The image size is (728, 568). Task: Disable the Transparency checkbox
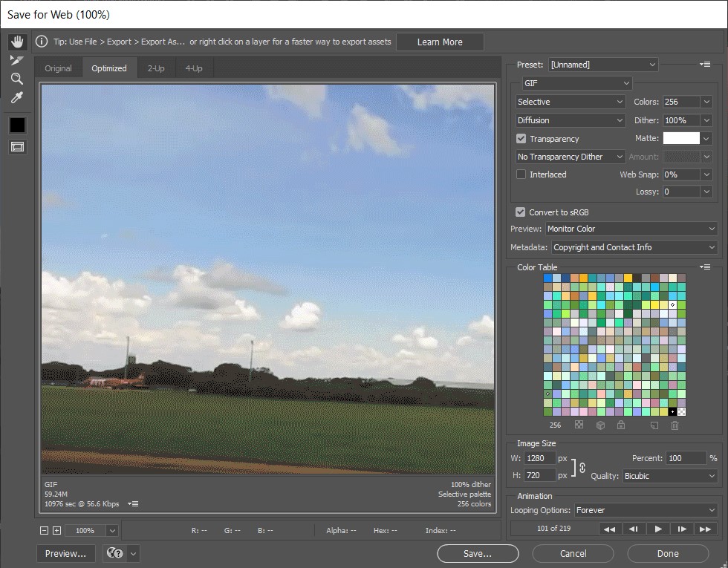tap(521, 139)
